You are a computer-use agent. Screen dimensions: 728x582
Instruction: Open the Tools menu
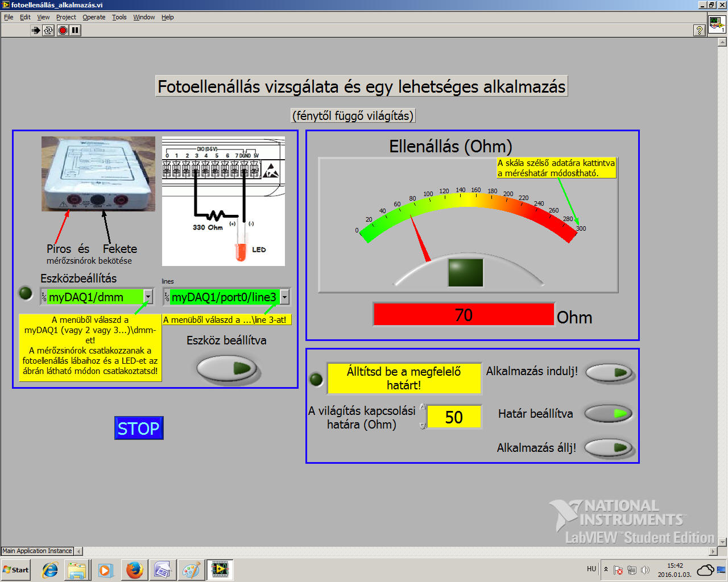point(119,17)
